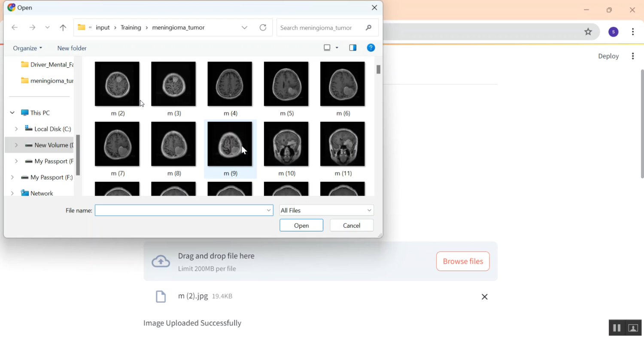644x338 pixels.
Task: Click the cloud upload icon
Action: 161,261
